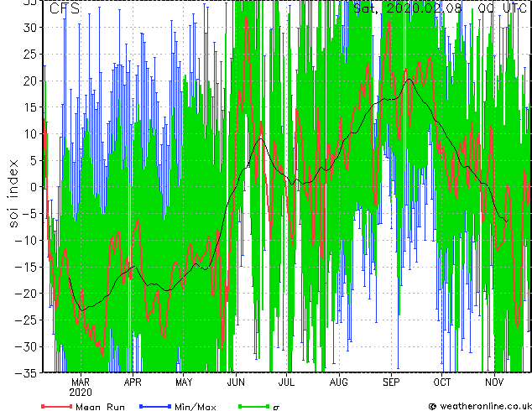Click the blue Min/Max legend swatch

155,406
